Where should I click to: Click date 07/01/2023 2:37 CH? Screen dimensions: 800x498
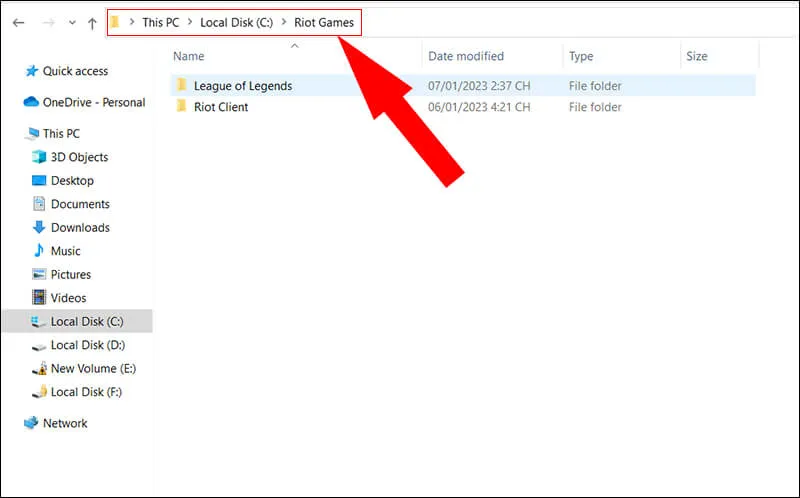(x=479, y=86)
